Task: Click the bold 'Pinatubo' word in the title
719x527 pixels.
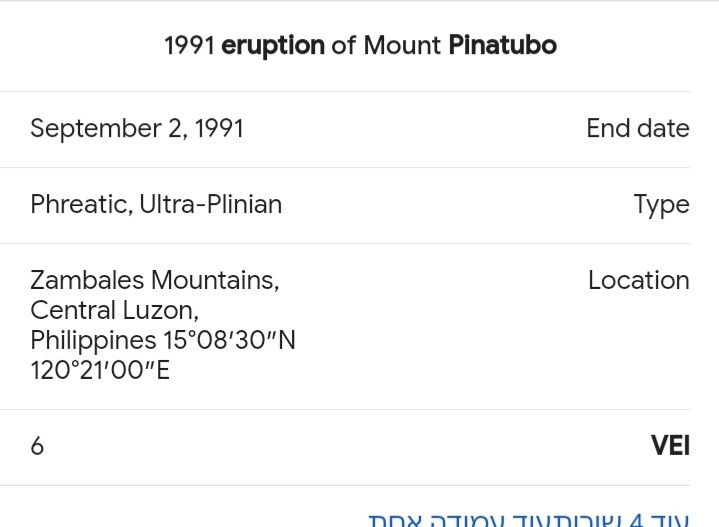Action: click(502, 46)
